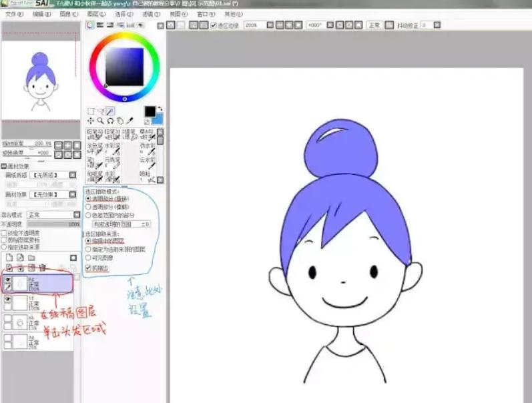Open the 窗口 menu
The height and width of the screenshot is (403, 532).
click(206, 14)
